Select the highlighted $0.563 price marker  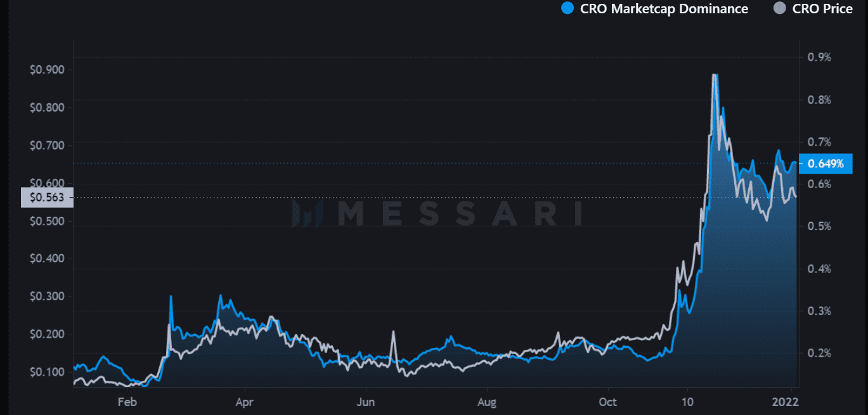point(46,198)
